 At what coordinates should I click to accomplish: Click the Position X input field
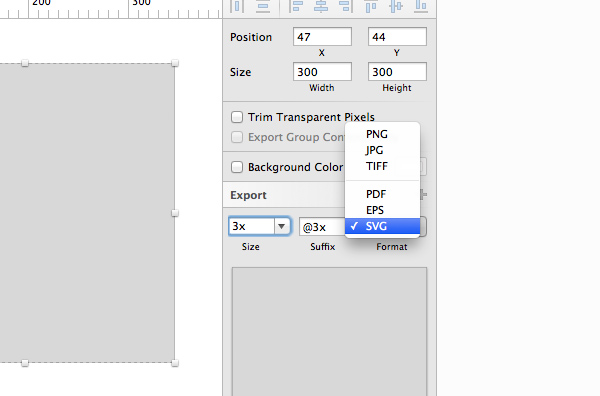coord(322,37)
